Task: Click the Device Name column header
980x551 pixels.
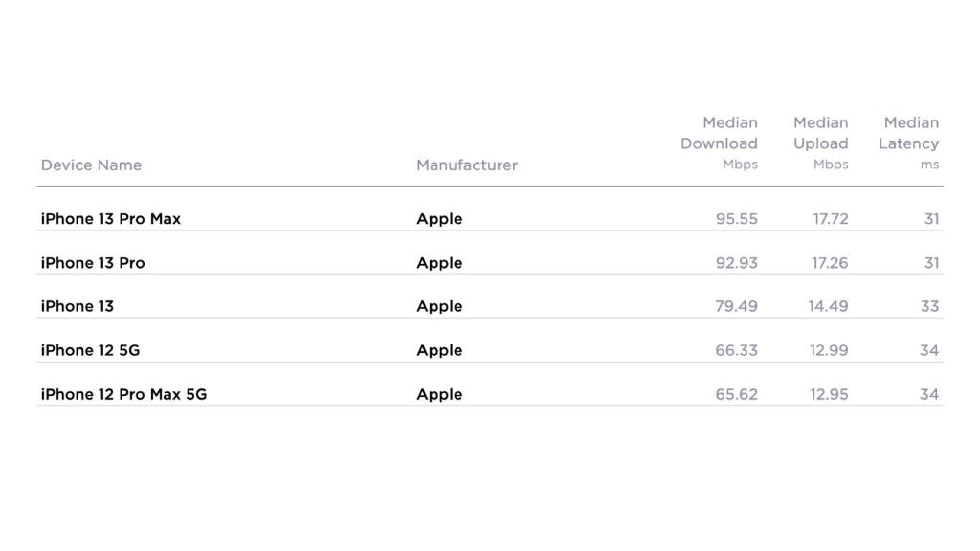Action: tap(91, 165)
